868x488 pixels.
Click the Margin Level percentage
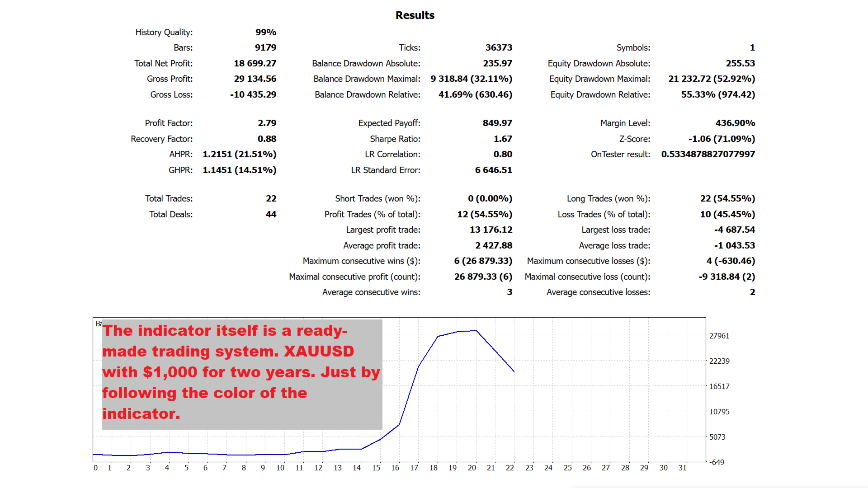coord(735,123)
